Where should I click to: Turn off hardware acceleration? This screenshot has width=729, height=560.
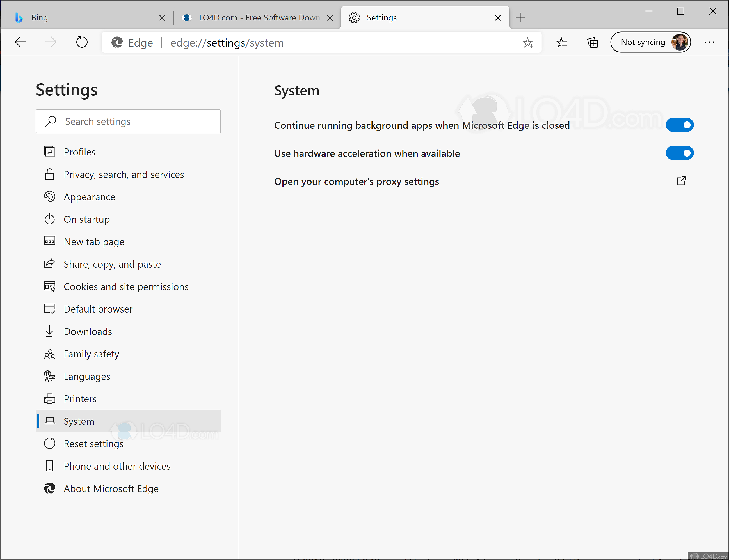[679, 153]
